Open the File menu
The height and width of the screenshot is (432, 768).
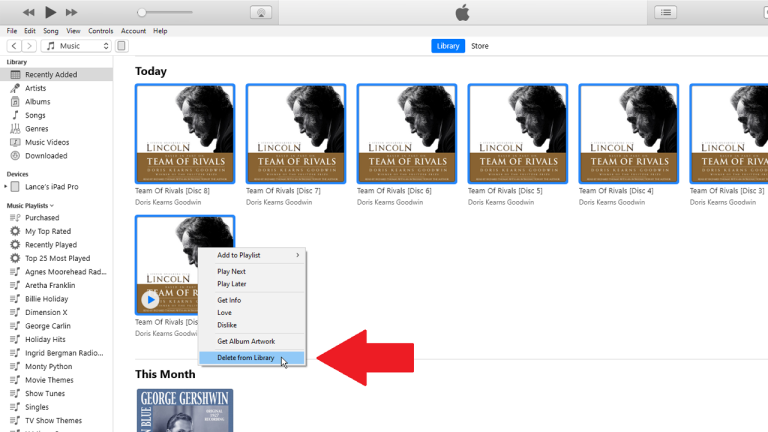click(12, 31)
